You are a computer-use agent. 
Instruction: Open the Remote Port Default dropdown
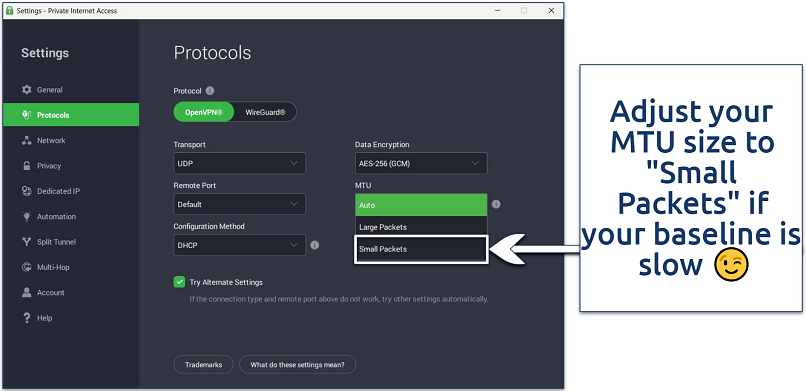coord(240,204)
